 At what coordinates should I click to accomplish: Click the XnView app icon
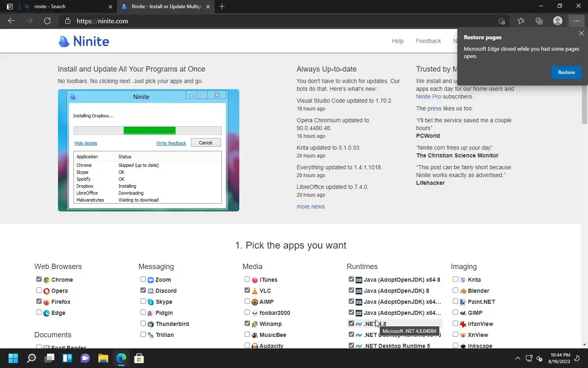[x=463, y=335]
